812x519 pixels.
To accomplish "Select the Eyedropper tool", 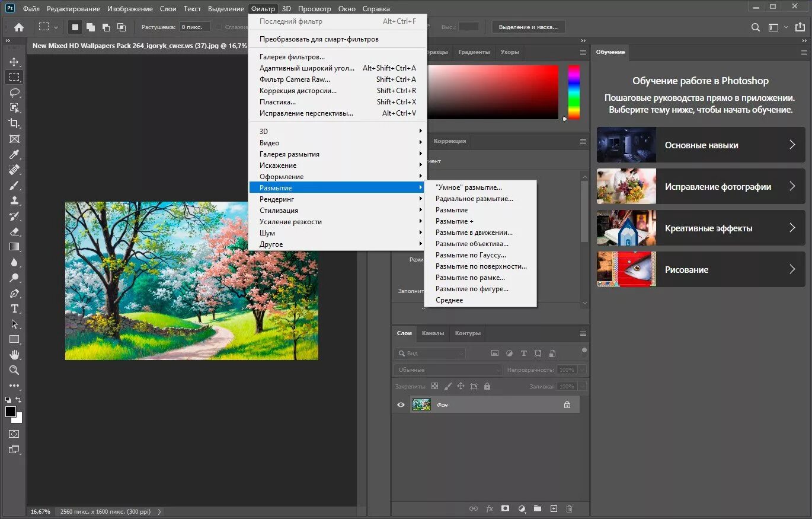I will click(x=14, y=154).
